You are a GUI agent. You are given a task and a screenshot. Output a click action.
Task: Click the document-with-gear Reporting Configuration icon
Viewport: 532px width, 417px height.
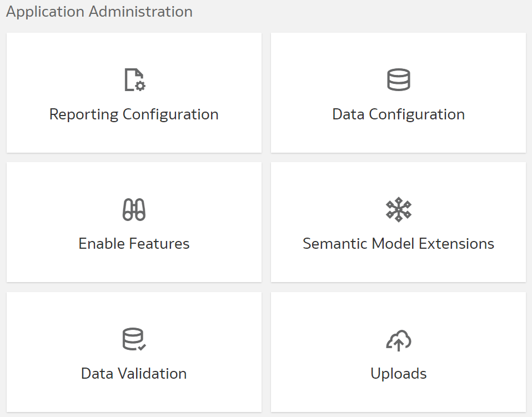(x=133, y=81)
